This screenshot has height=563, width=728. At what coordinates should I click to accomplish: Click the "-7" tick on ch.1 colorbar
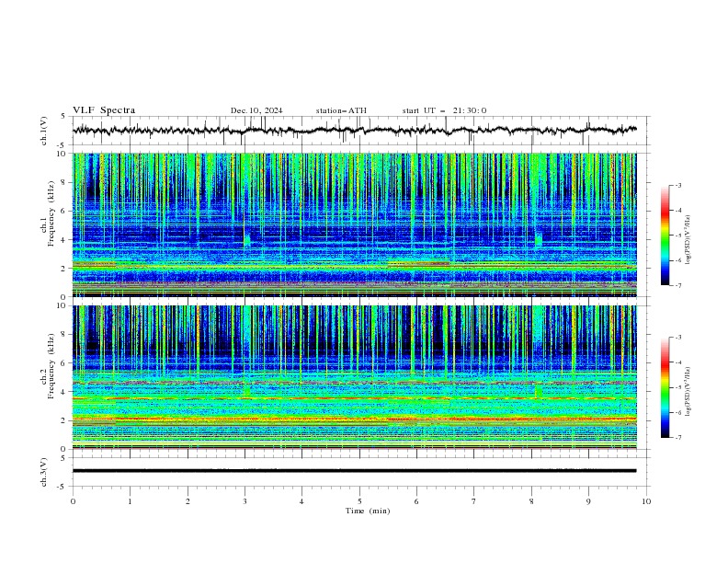677,285
